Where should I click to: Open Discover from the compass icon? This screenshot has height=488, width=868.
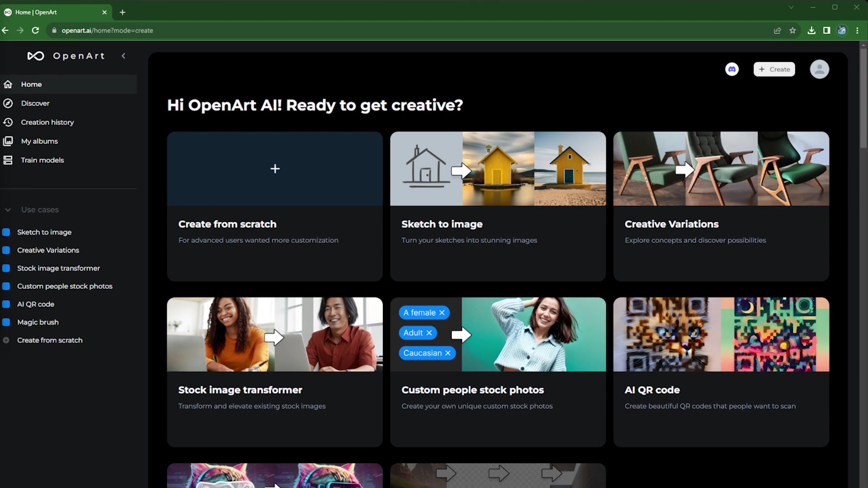[x=8, y=103]
